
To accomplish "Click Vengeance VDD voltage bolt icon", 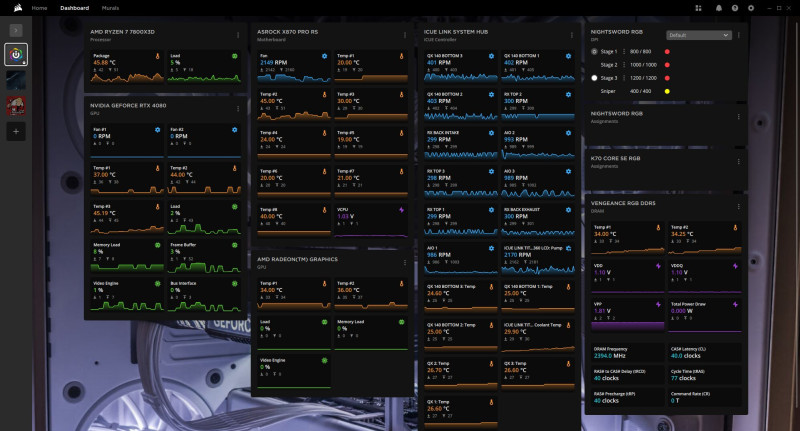I will tap(658, 266).
